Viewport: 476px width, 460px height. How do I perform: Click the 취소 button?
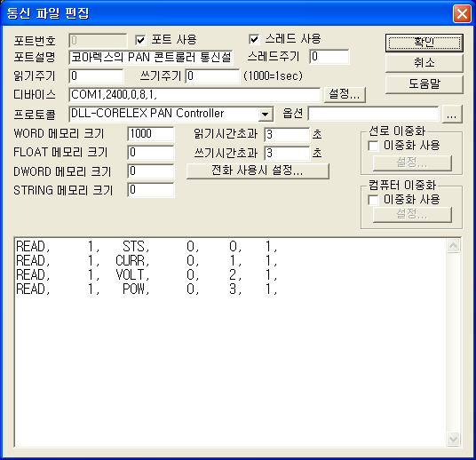pyautogui.click(x=424, y=63)
